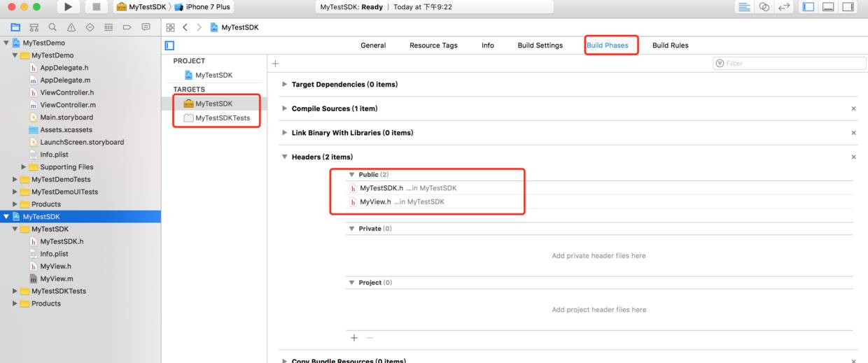This screenshot has height=363, width=868.
Task: Toggle the bottom debug area
Action: tap(828, 7)
